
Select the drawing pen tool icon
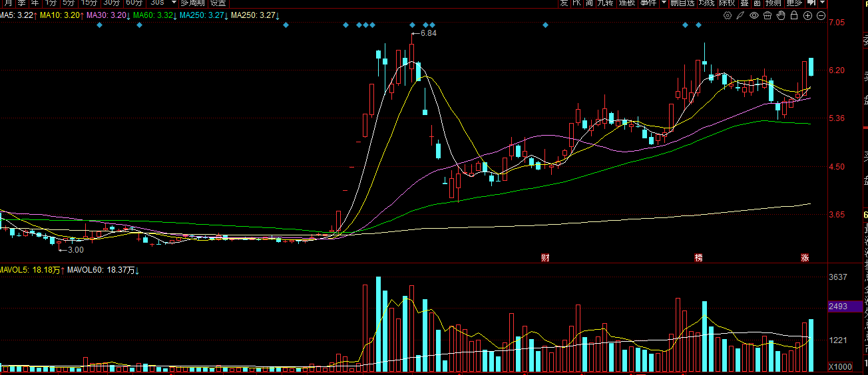[741, 15]
